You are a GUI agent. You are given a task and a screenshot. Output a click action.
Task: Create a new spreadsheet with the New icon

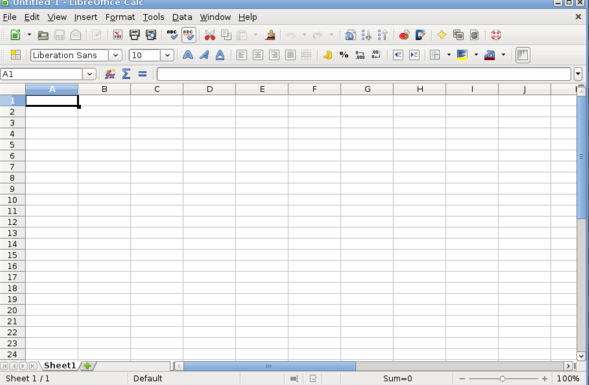15,35
